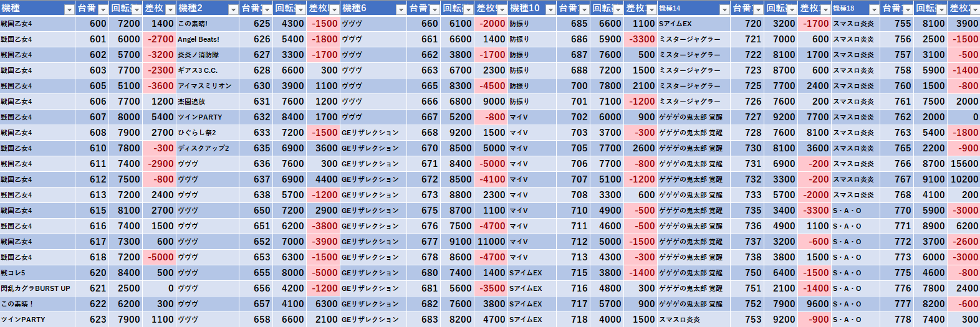Viewport: 980px width, 327px height.
Task: Open filter arrow for 台番 column containing 720
Action: [758, 9]
